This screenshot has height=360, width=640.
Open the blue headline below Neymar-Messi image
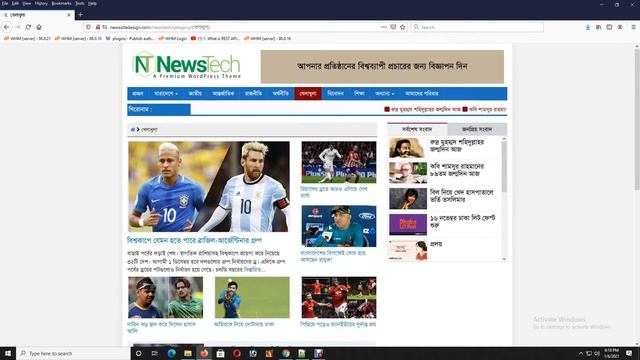[x=195, y=240]
